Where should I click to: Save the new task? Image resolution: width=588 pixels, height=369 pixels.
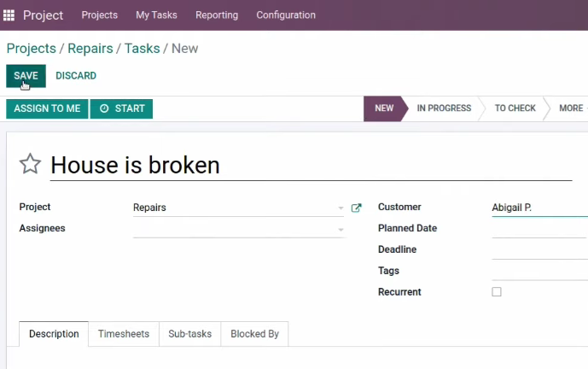(26, 76)
